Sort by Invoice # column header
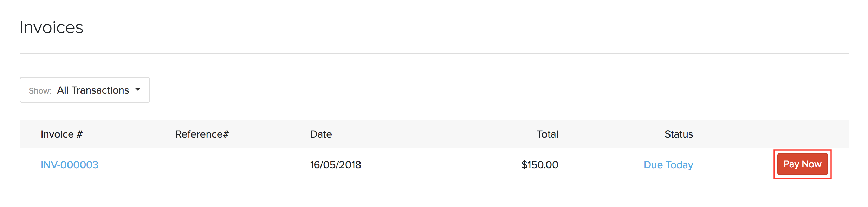Viewport: 868px width, 207px height. pos(61,134)
